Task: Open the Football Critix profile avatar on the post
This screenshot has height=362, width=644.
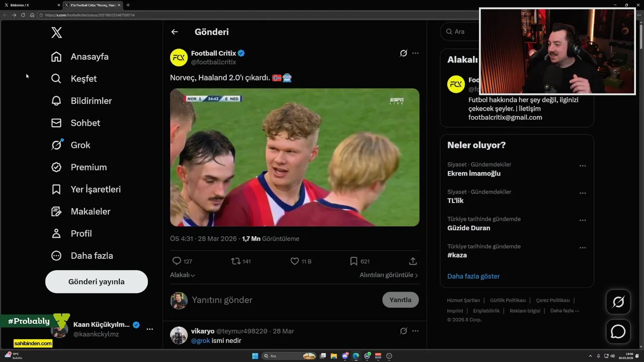Action: point(179,57)
